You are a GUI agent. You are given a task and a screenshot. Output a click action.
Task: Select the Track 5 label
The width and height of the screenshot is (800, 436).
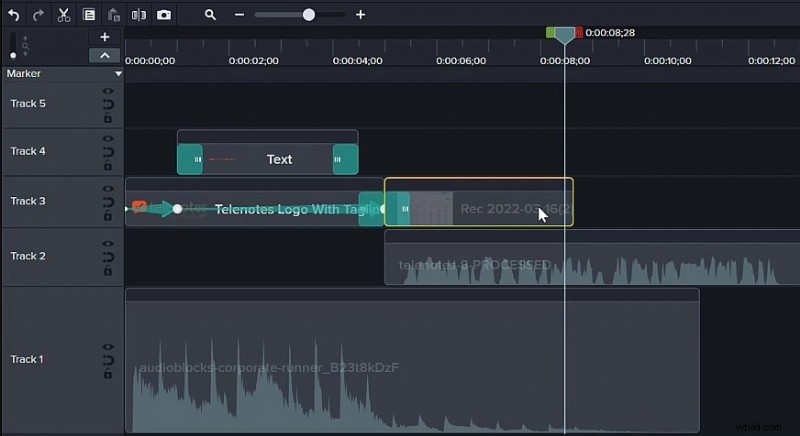point(28,104)
